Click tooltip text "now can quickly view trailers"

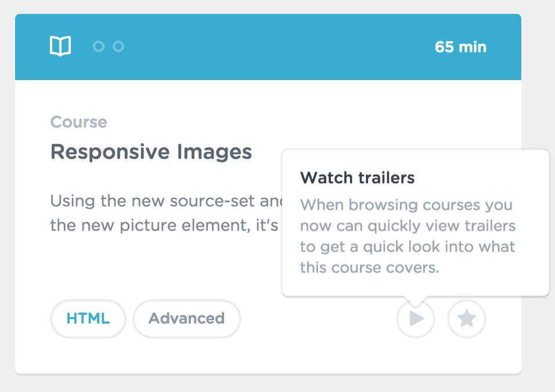click(408, 226)
